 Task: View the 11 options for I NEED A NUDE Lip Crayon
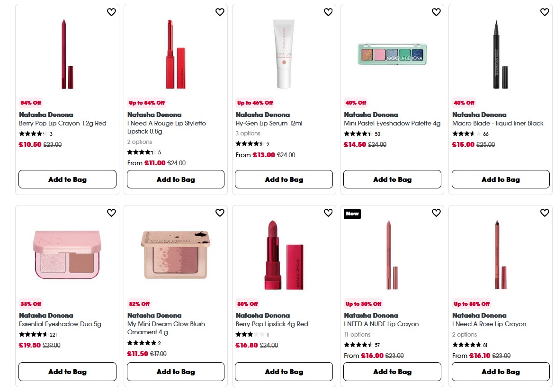tap(357, 334)
